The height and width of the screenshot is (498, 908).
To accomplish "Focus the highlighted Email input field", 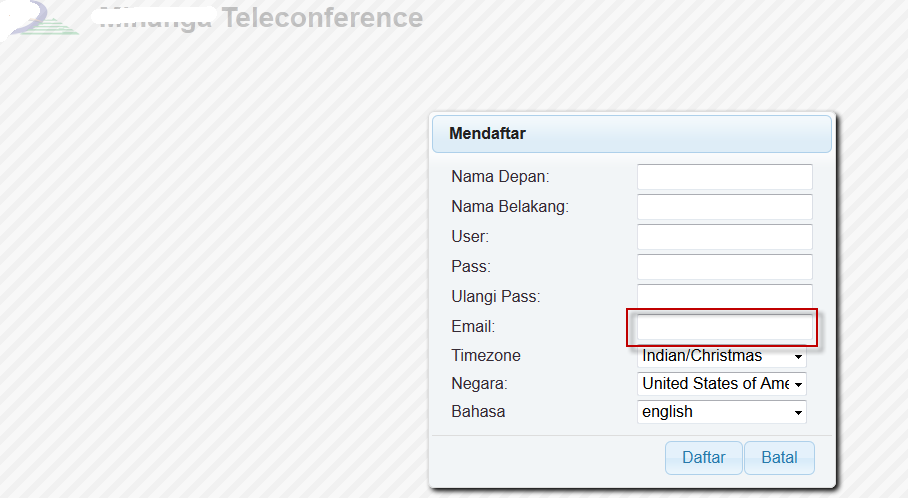I will [724, 328].
